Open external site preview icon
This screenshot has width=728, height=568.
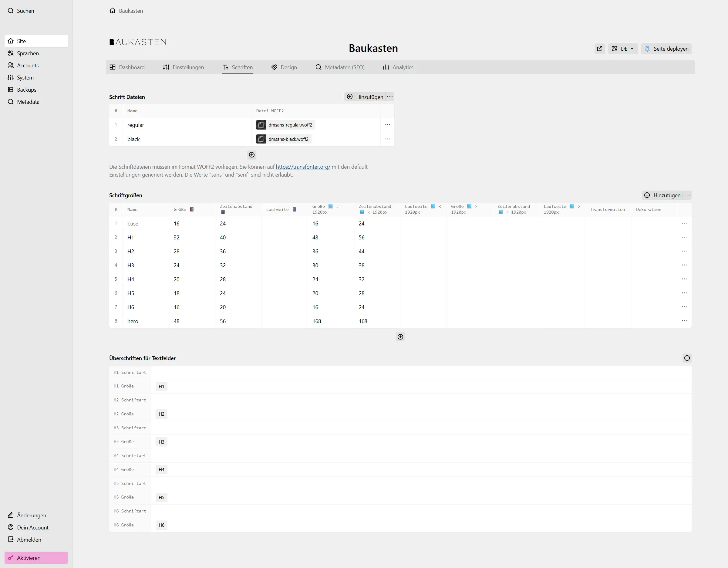coord(599,49)
